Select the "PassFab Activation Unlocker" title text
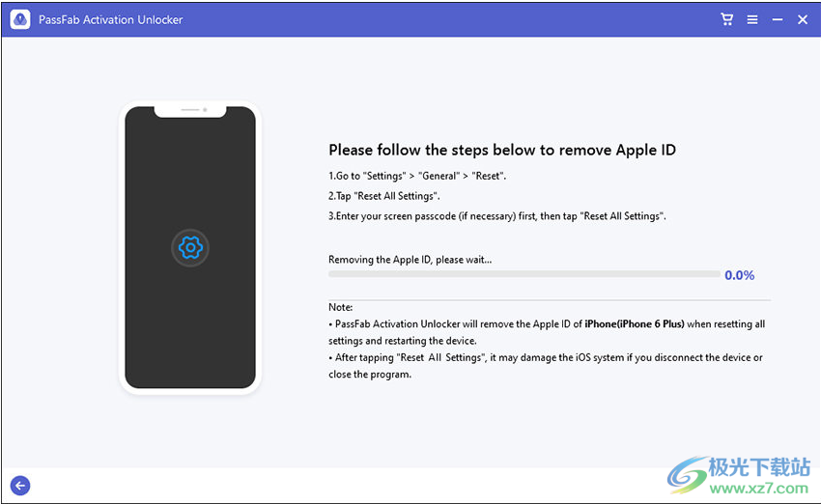 point(110,20)
